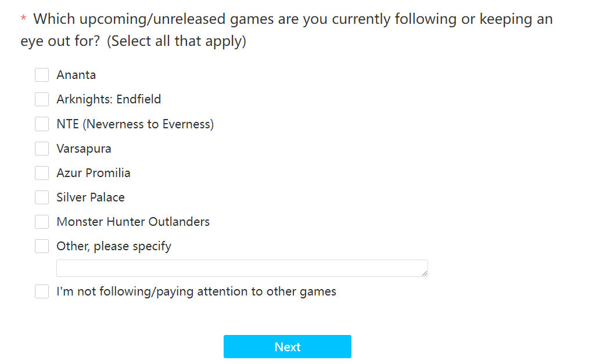Tick the checkbox beside Ananta
Screen dimensions: 596x364
tap(42, 75)
